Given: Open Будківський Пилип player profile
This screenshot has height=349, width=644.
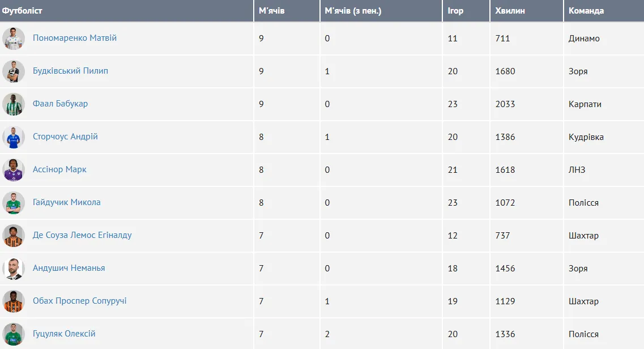Looking at the screenshot, I should click(70, 71).
